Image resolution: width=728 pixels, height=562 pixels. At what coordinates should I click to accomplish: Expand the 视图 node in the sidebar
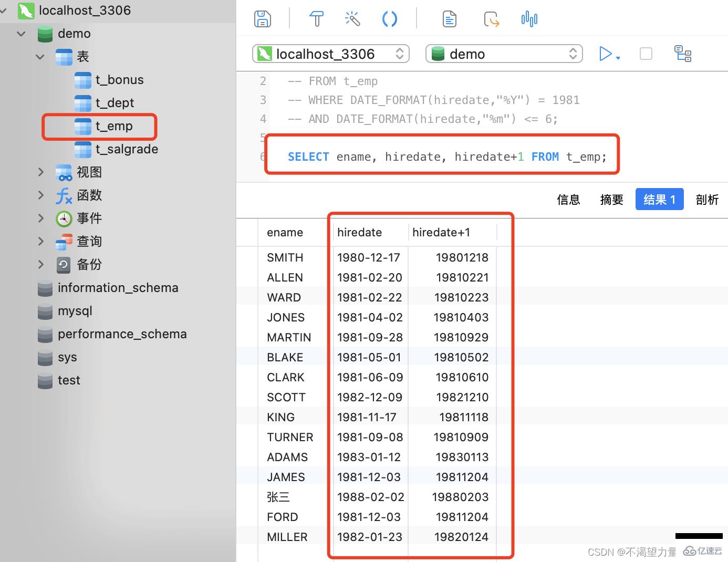click(41, 172)
